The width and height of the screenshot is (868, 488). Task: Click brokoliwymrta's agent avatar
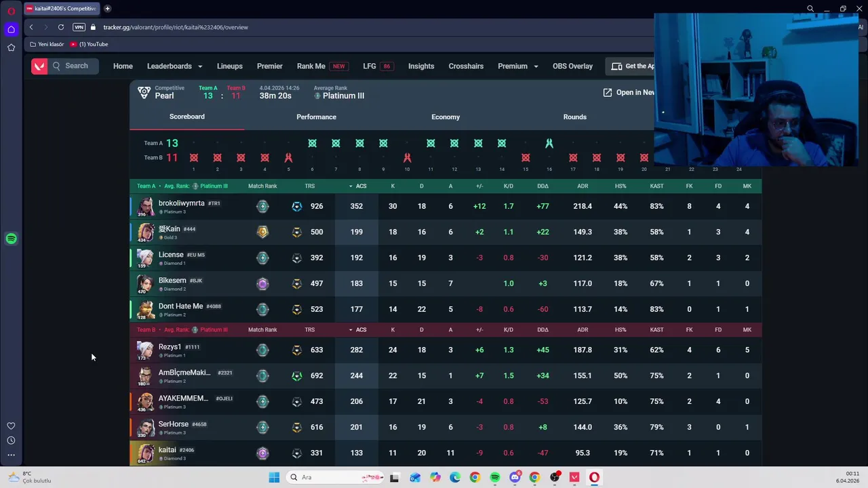point(145,207)
